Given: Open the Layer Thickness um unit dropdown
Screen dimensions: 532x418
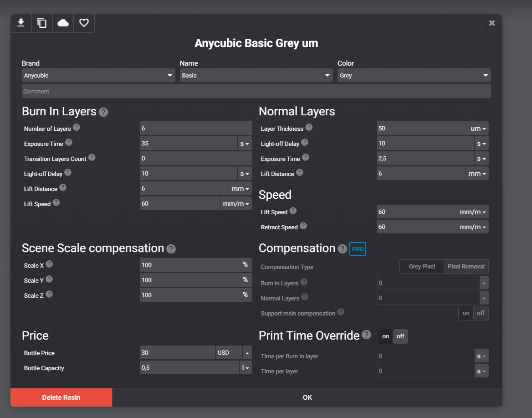Looking at the screenshot, I should point(478,129).
